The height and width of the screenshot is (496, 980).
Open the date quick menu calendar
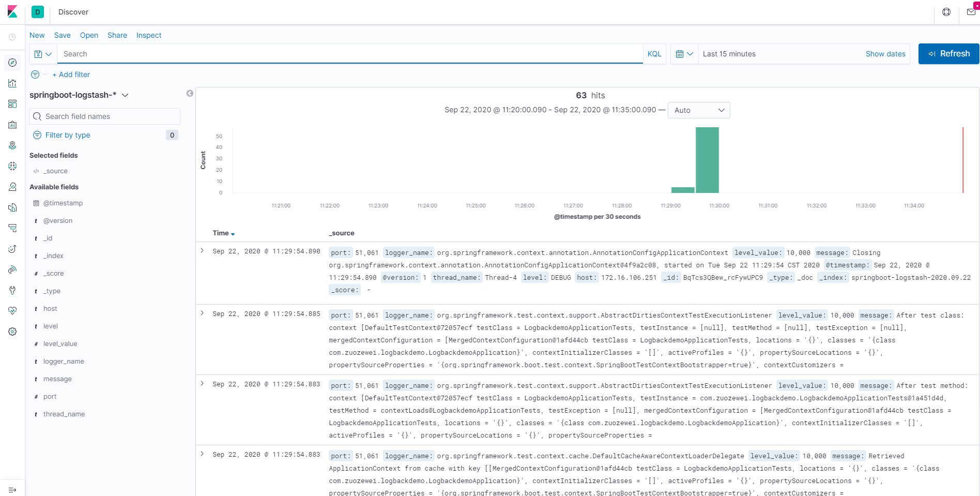[x=684, y=54]
